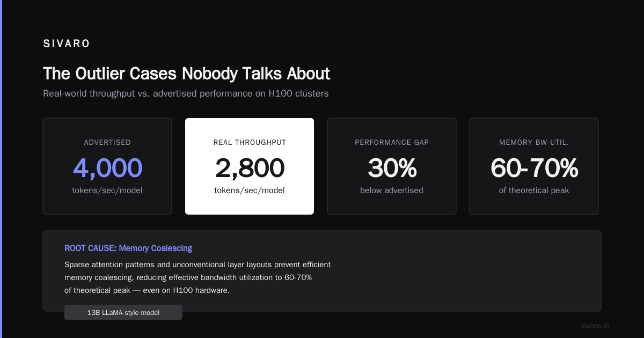
Task: Open the Performance Gap 30% card
Action: pos(392,166)
